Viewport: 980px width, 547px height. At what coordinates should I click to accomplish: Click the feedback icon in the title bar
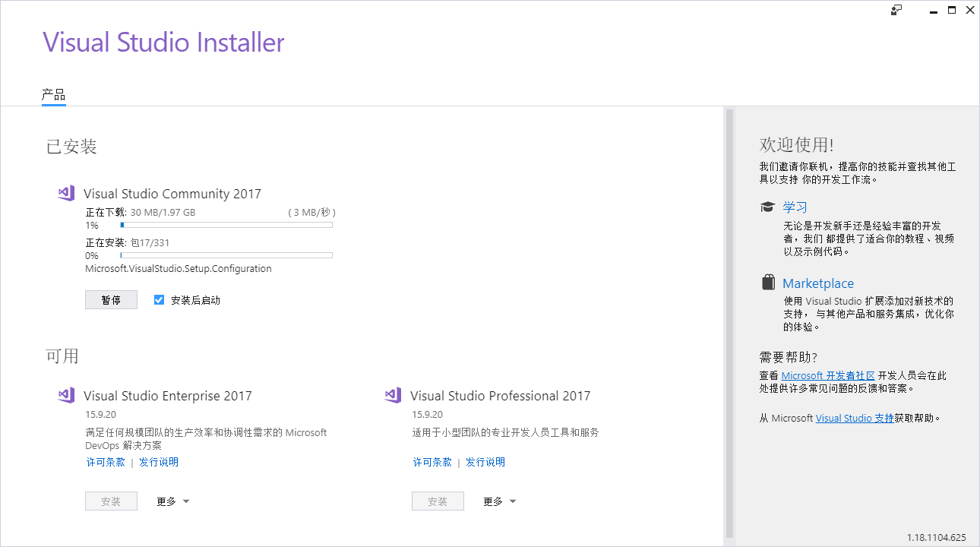896,10
